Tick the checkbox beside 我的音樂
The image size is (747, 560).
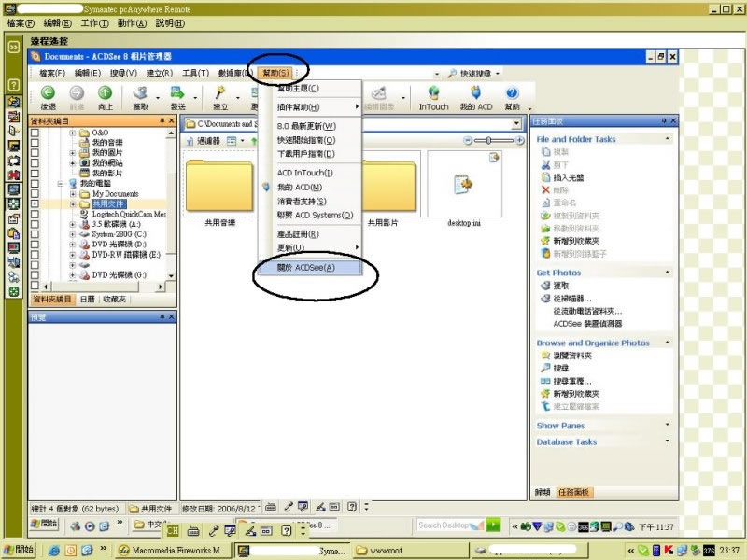(35, 143)
